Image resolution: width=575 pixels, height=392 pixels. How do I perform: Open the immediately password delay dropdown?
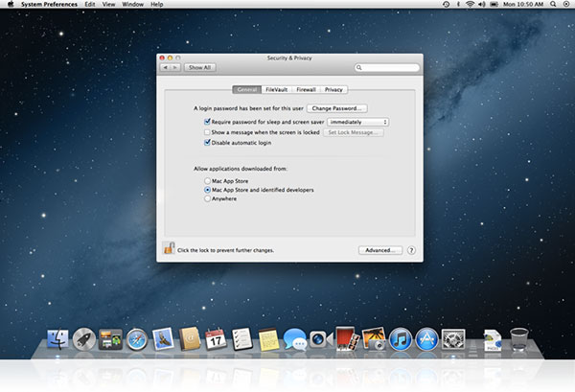[357, 122]
